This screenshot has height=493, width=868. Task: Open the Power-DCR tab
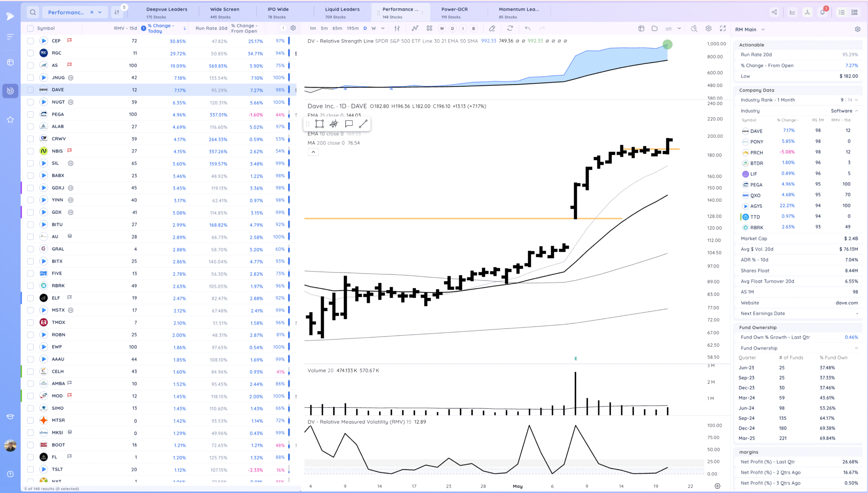tap(454, 13)
